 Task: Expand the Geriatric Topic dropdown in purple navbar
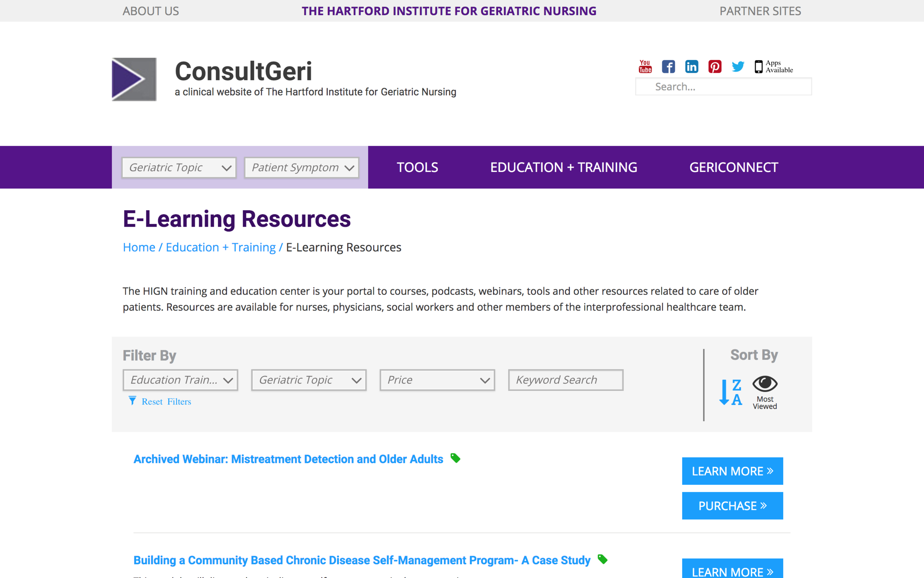click(179, 168)
